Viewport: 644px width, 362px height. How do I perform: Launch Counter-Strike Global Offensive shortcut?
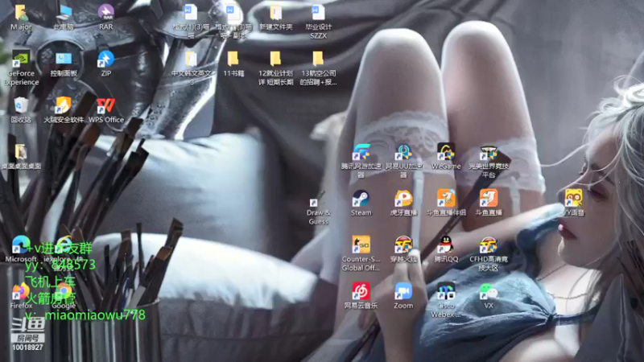click(361, 253)
